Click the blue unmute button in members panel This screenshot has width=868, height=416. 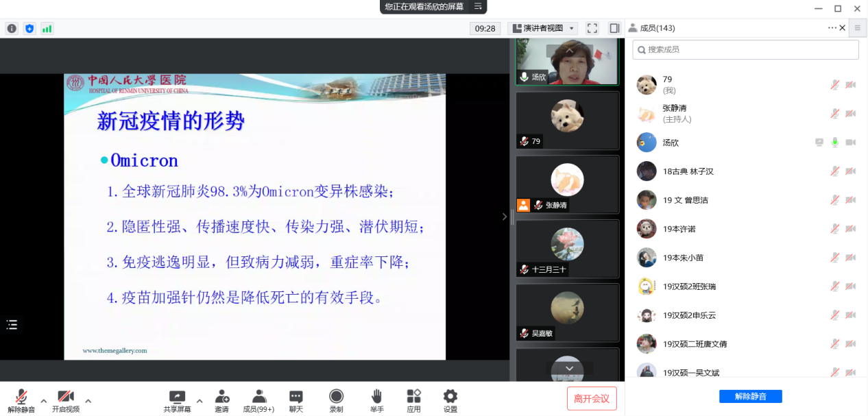pyautogui.click(x=750, y=396)
